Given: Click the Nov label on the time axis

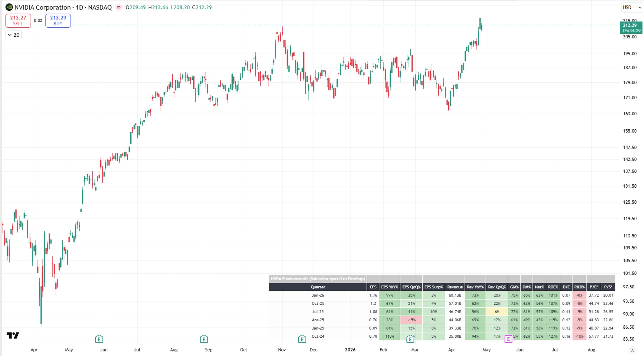Looking at the screenshot, I should click(282, 350).
